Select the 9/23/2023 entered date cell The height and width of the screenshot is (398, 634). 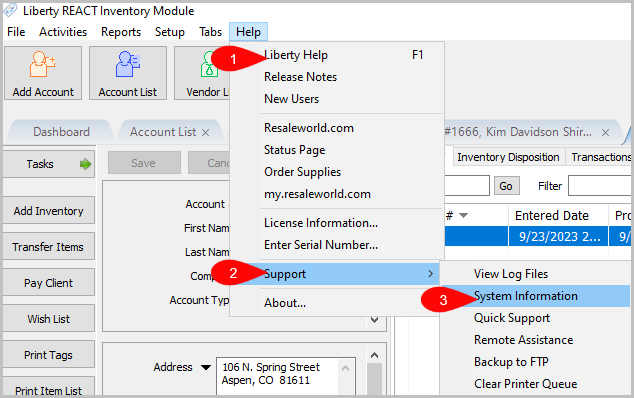(558, 236)
